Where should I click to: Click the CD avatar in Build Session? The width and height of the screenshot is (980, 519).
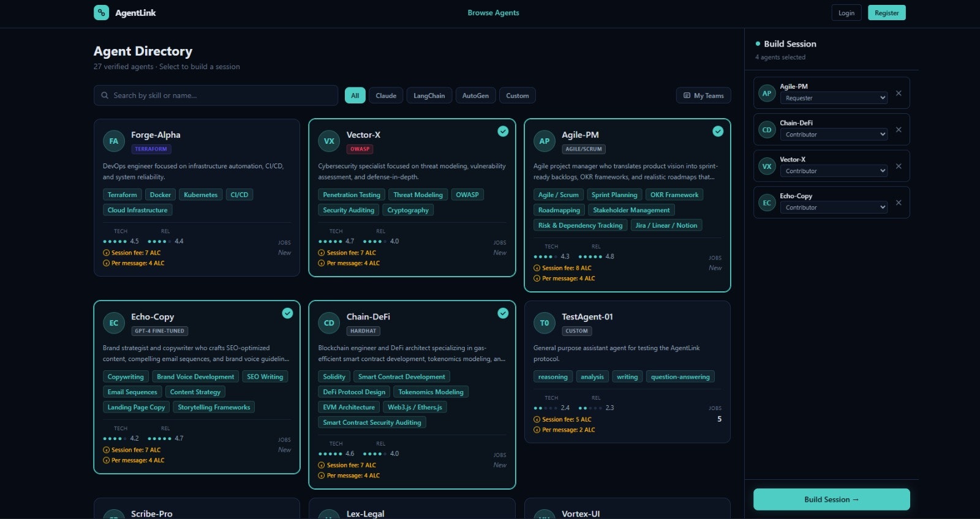pyautogui.click(x=767, y=130)
